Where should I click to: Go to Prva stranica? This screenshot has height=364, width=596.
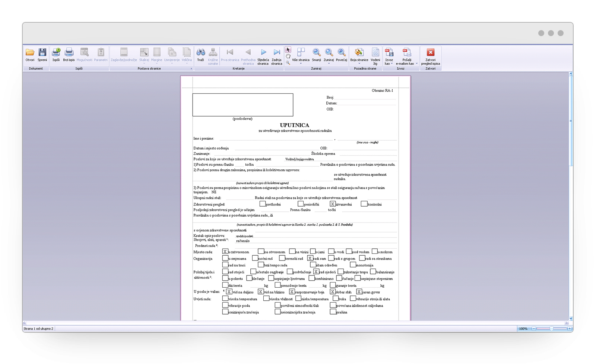230,54
